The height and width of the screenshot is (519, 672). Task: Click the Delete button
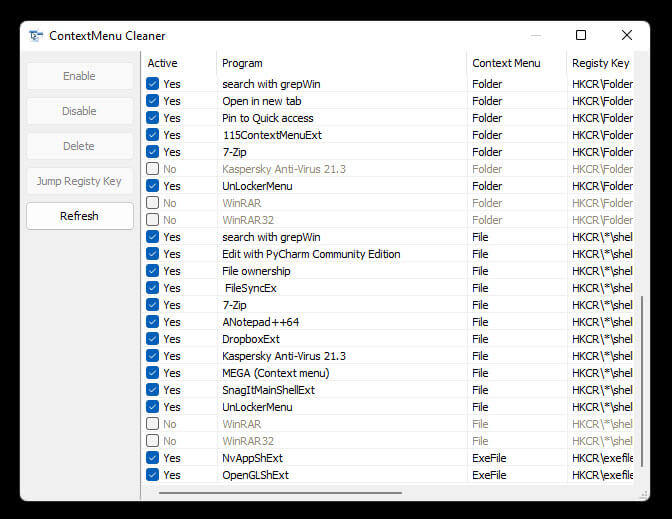80,146
